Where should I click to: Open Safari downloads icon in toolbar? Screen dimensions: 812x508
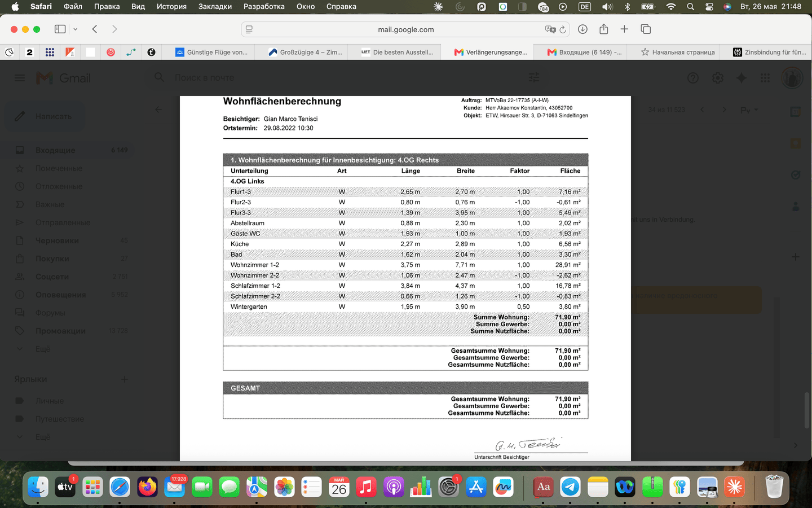click(583, 29)
